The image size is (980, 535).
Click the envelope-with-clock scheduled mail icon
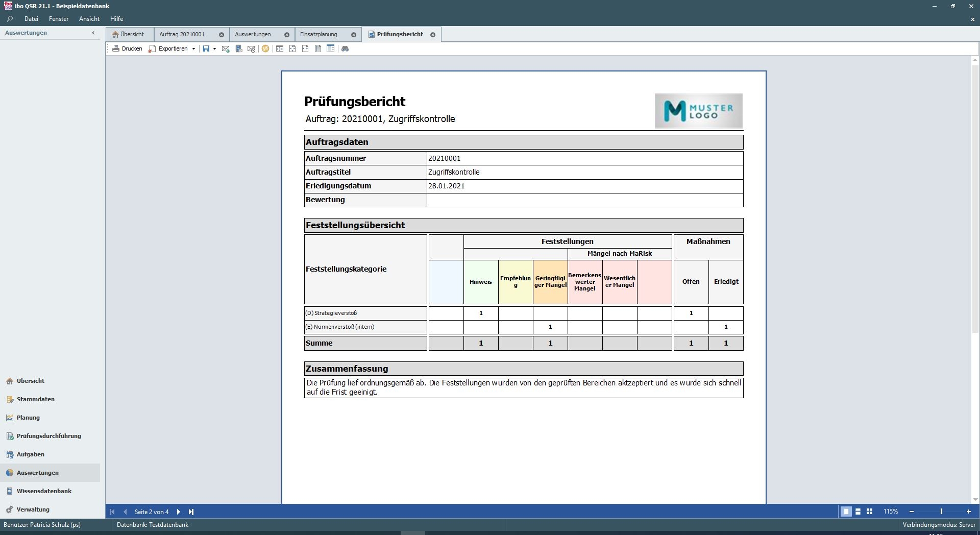[251, 48]
